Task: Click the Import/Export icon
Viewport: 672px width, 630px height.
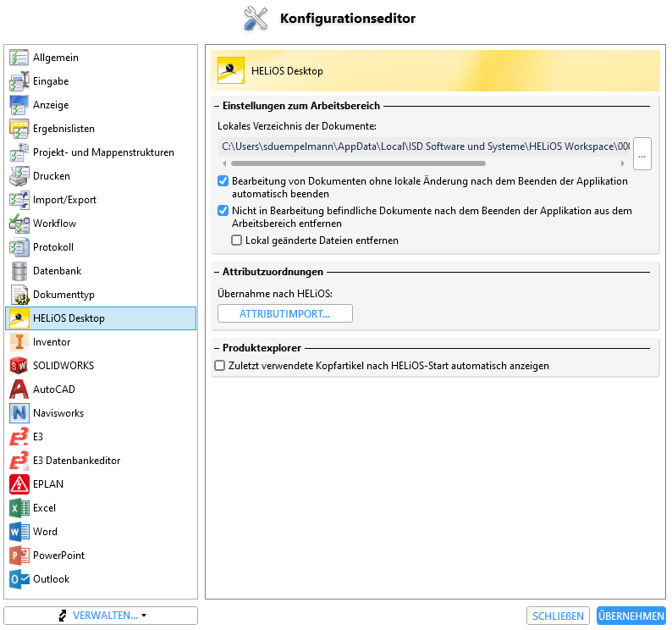Action: coord(19,200)
